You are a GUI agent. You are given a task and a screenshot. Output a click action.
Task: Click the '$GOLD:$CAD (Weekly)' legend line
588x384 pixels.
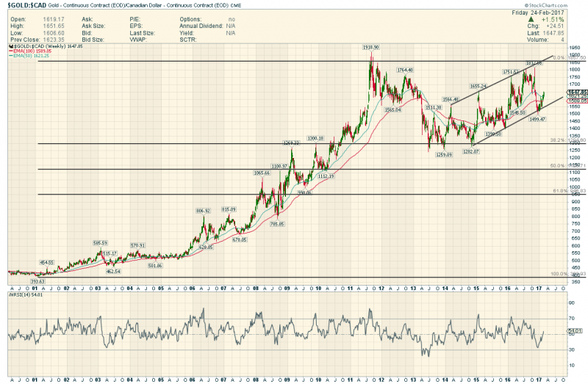46,46
